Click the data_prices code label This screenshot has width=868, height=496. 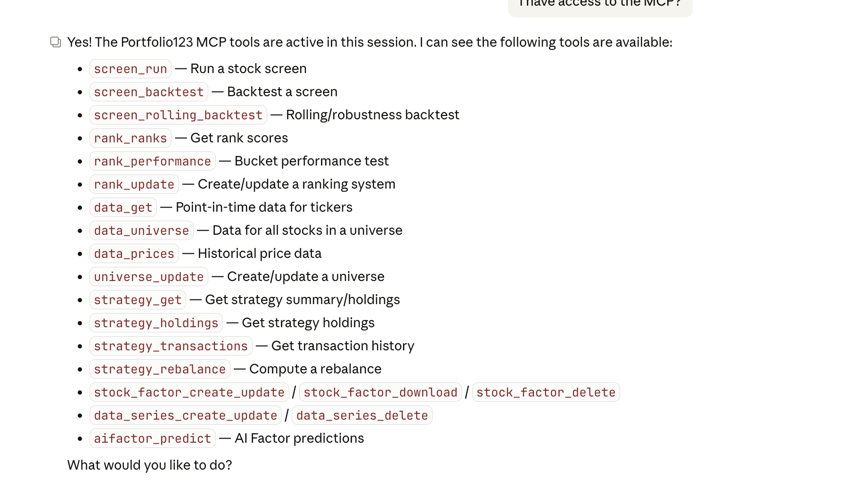point(134,254)
